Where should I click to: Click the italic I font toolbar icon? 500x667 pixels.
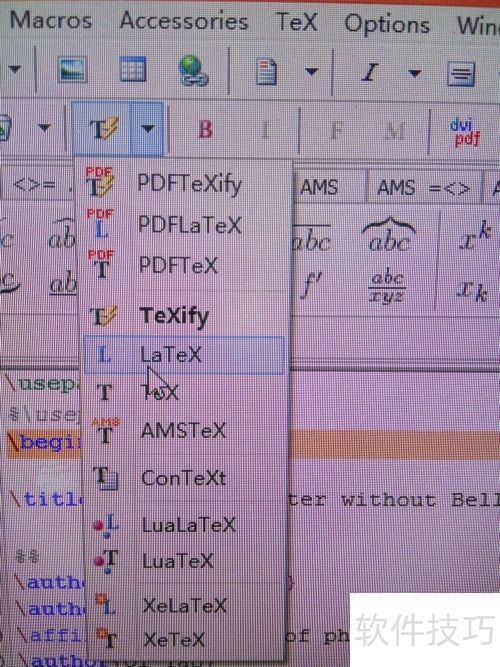point(369,73)
